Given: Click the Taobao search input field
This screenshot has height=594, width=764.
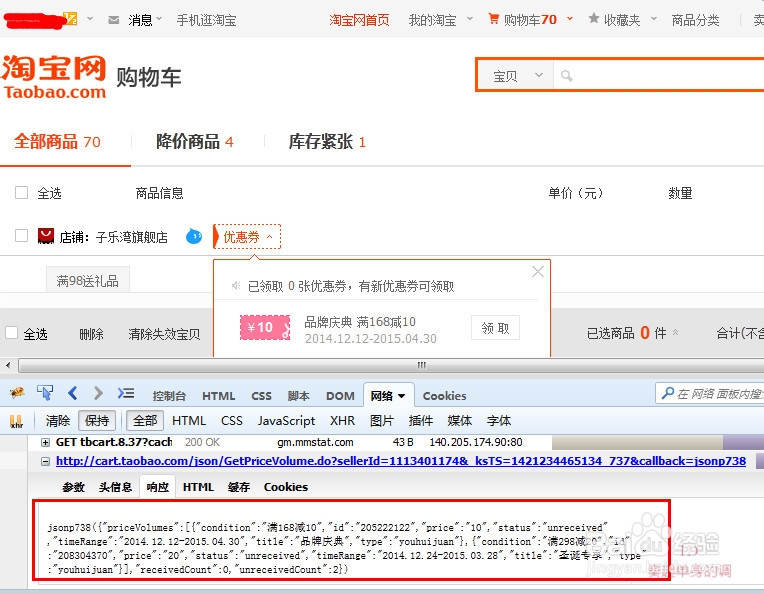Looking at the screenshot, I should click(659, 76).
